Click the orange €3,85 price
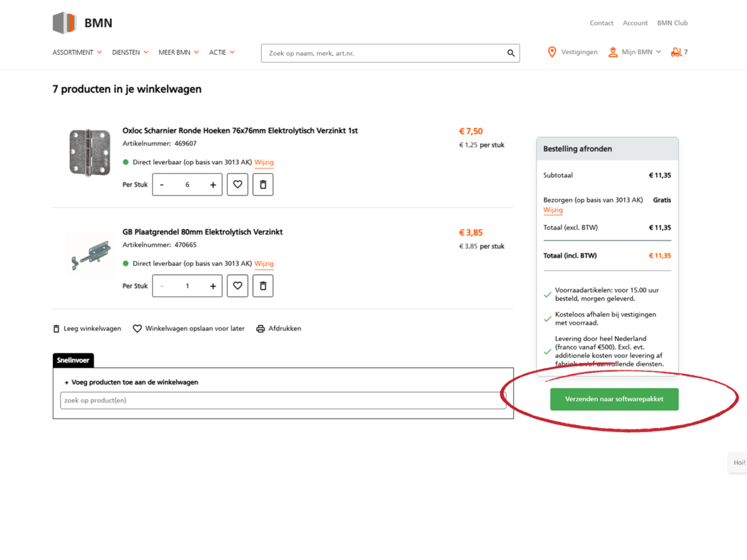 [471, 233]
